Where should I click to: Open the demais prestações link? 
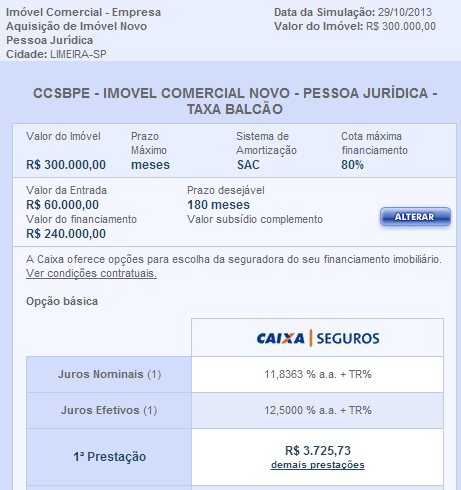pyautogui.click(x=318, y=465)
